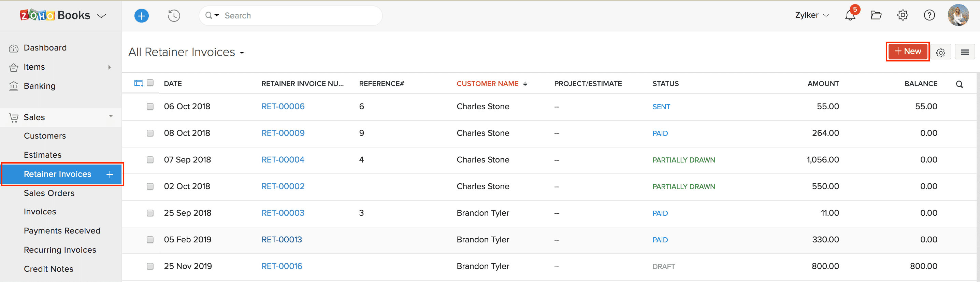Open the documents folder icon
This screenshot has width=980, height=282.
876,16
